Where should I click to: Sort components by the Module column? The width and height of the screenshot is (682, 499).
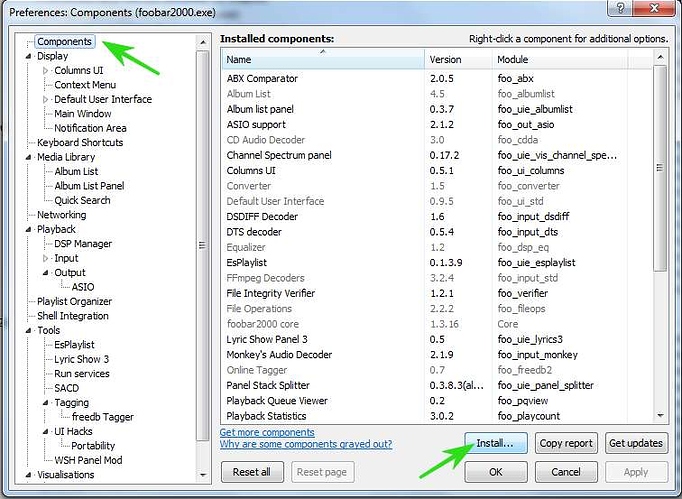560,59
